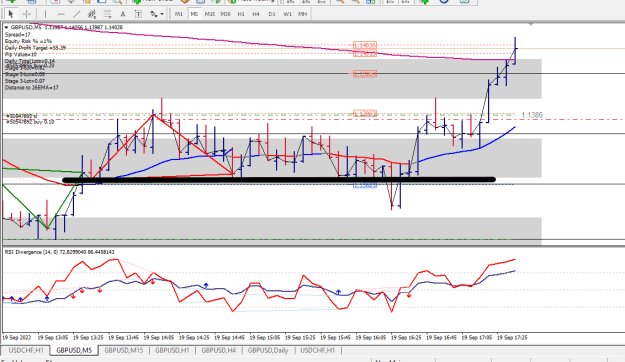
Task: Click the chart shift triangle marker
Action: pyautogui.click(x=531, y=24)
